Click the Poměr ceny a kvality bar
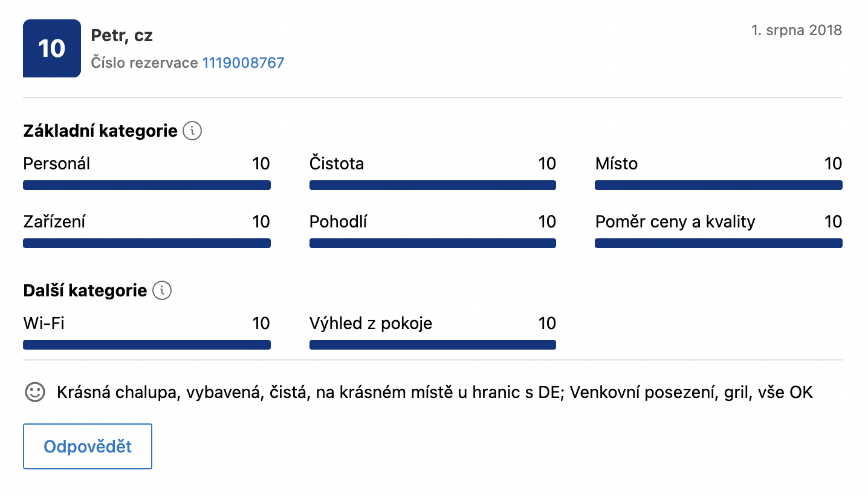 (719, 243)
